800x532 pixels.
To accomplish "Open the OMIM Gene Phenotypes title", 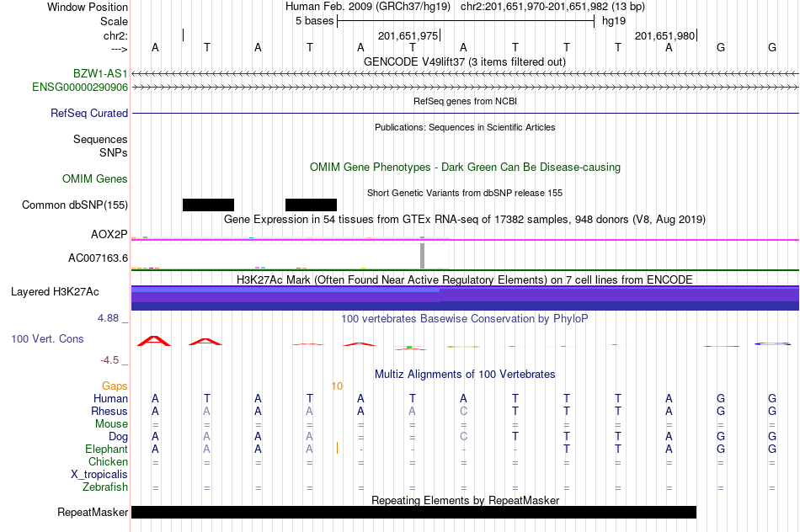I will tap(465, 168).
